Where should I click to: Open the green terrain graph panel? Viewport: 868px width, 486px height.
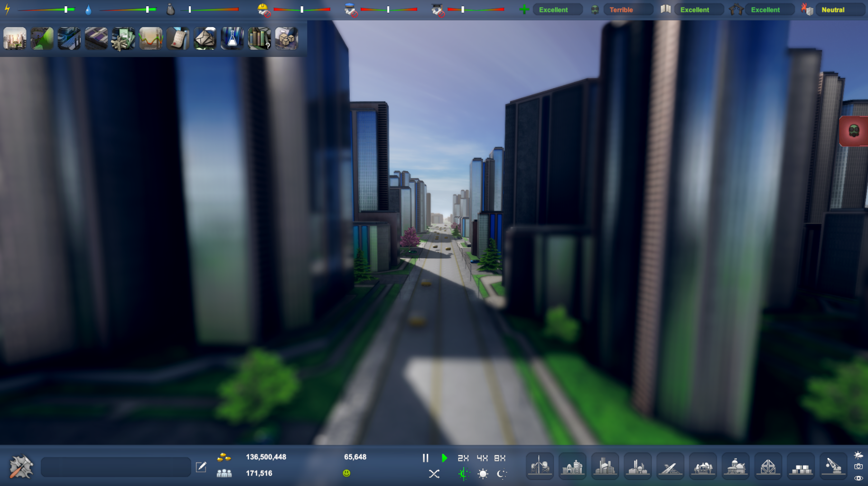[42, 38]
